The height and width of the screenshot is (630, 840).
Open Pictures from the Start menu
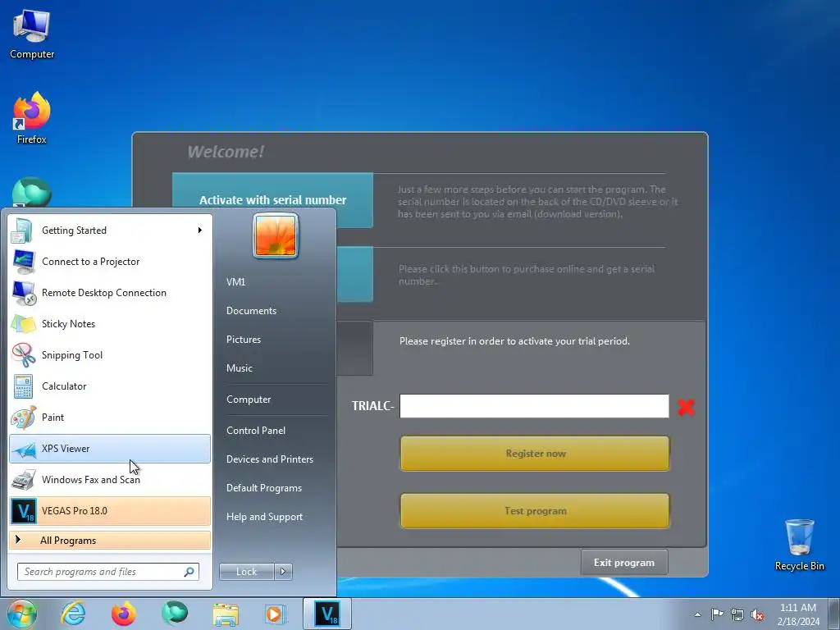click(244, 340)
